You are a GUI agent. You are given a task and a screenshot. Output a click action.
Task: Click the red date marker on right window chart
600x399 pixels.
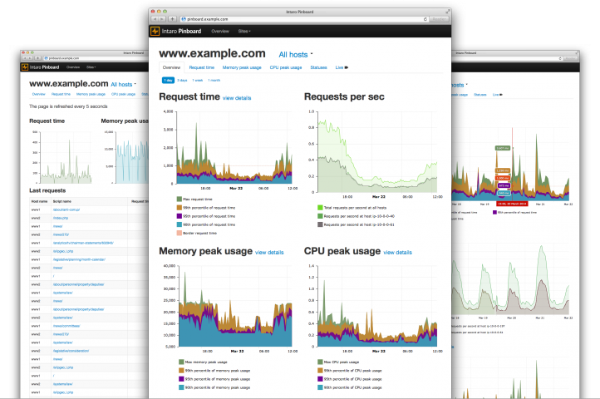[x=512, y=204]
